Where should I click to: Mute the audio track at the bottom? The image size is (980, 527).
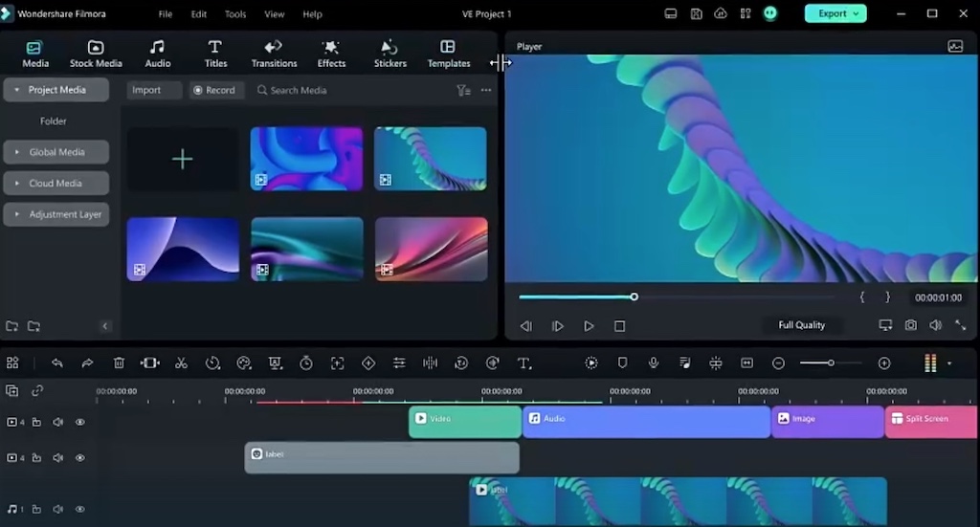[x=57, y=509]
